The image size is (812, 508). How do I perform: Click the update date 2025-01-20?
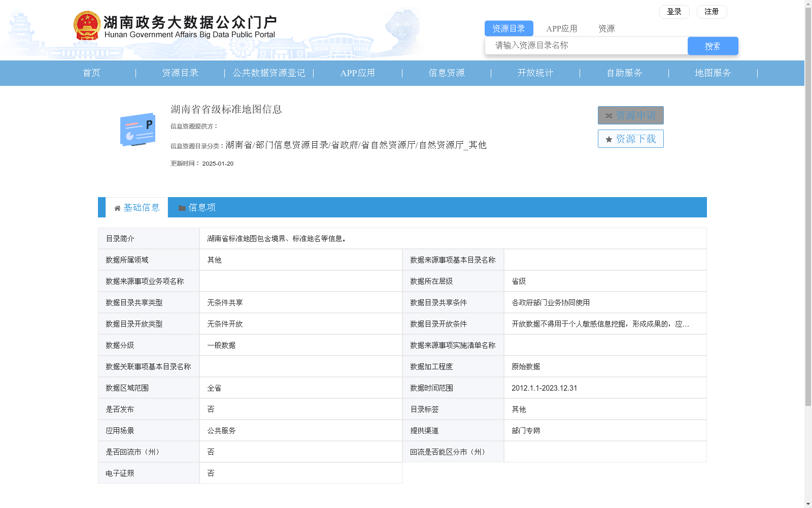pos(218,164)
